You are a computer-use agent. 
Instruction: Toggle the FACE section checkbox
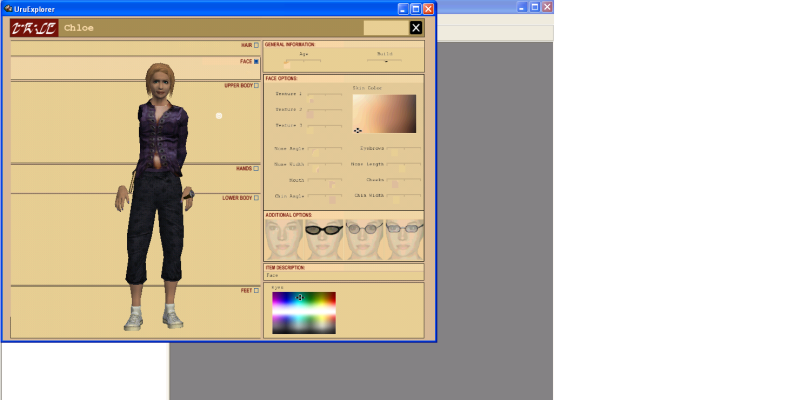click(x=256, y=61)
